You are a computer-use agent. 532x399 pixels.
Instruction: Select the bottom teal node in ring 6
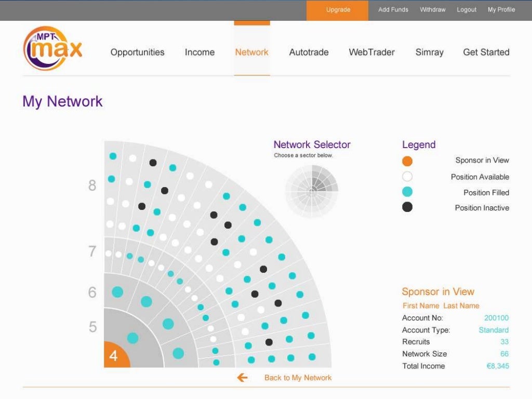click(x=178, y=353)
